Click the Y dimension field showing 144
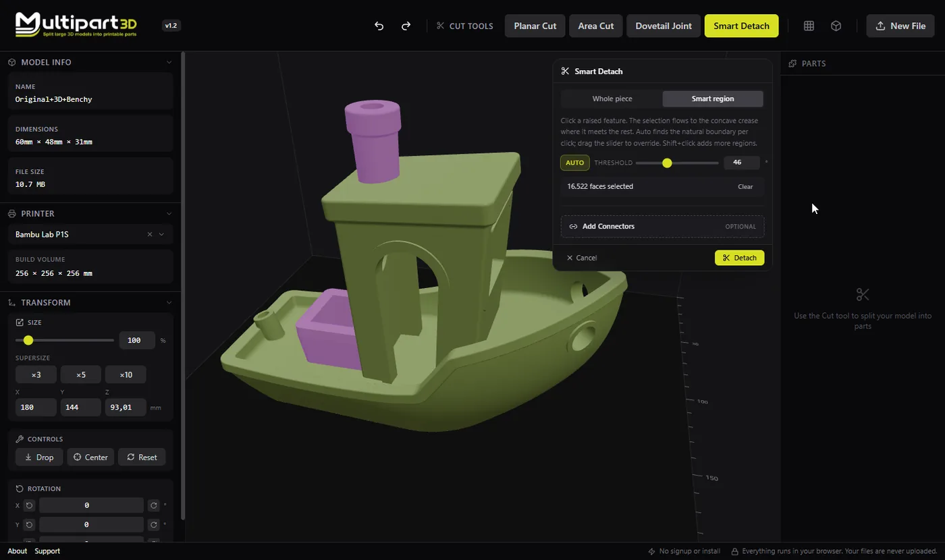This screenshot has width=945, height=560. pyautogui.click(x=81, y=408)
